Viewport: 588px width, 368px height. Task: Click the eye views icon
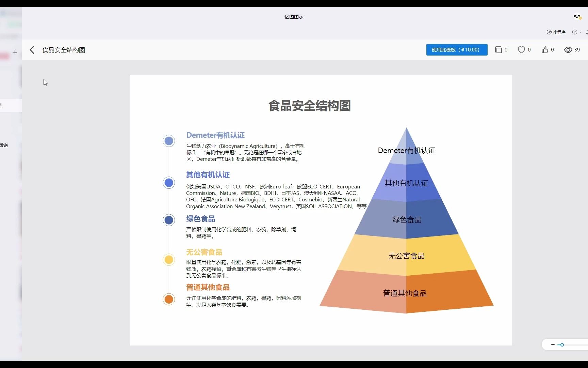(x=568, y=50)
